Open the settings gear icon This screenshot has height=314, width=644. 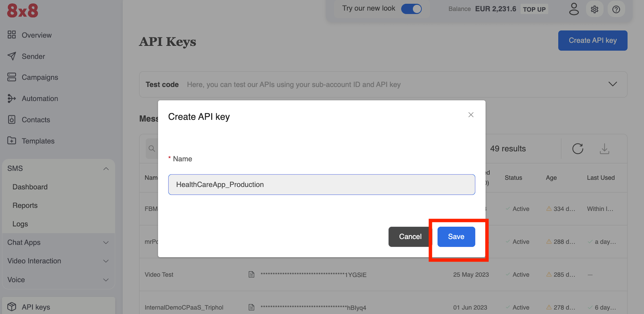tap(595, 9)
